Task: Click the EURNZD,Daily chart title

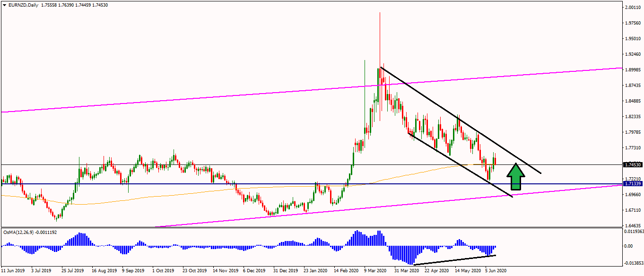Action: pyautogui.click(x=23, y=4)
